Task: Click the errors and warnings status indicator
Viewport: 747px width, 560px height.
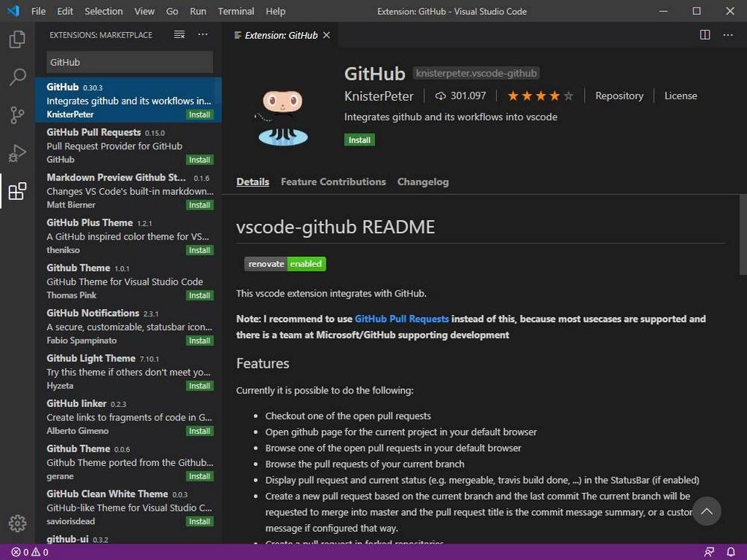Action: [30, 552]
